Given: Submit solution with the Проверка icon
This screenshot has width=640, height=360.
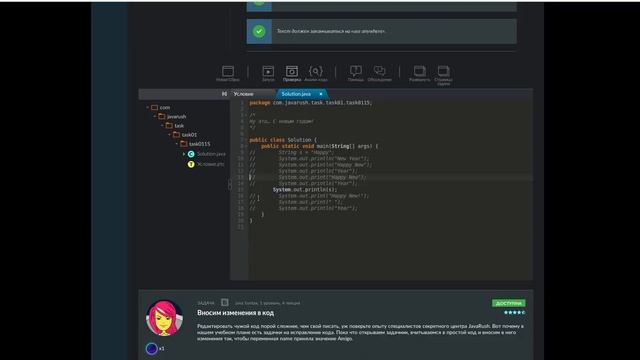Looking at the screenshot, I should click(292, 72).
